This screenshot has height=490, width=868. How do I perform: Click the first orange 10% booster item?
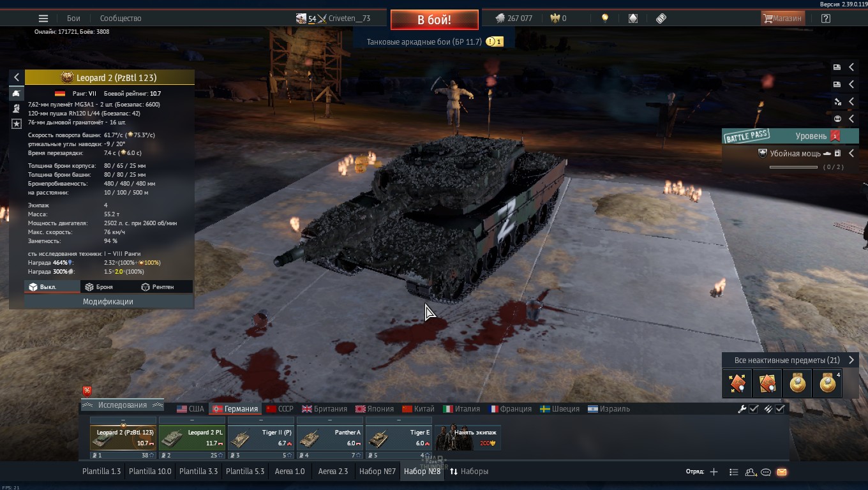(737, 383)
